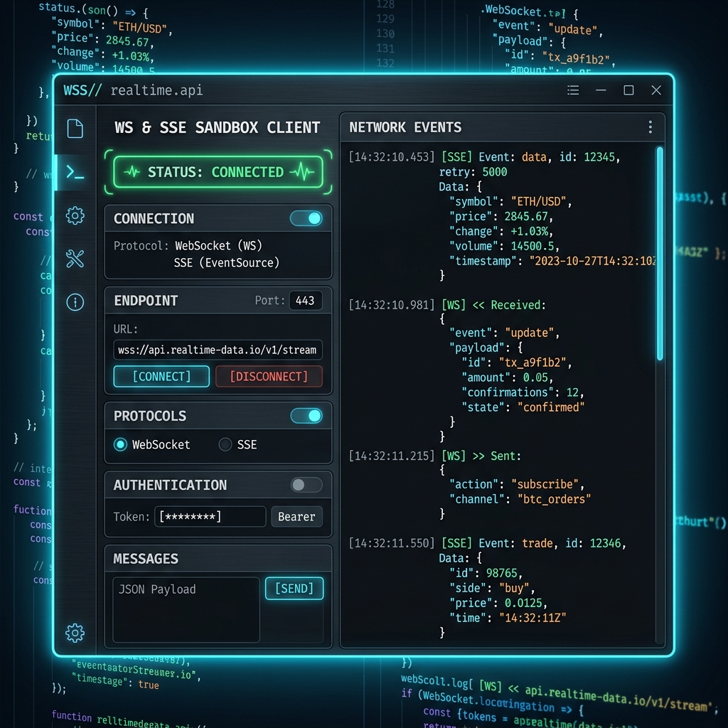Open Network Events three-dot options menu
The image size is (728, 728).
click(650, 127)
